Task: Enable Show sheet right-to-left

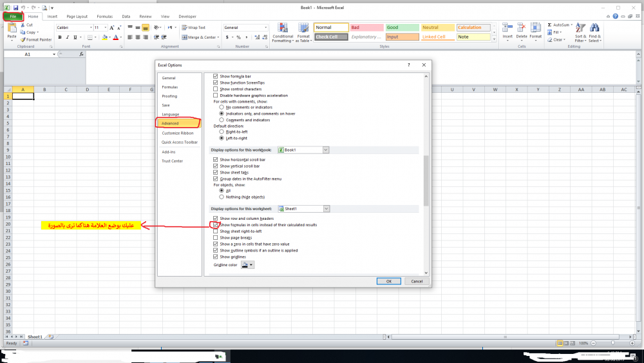Action: 215,231
